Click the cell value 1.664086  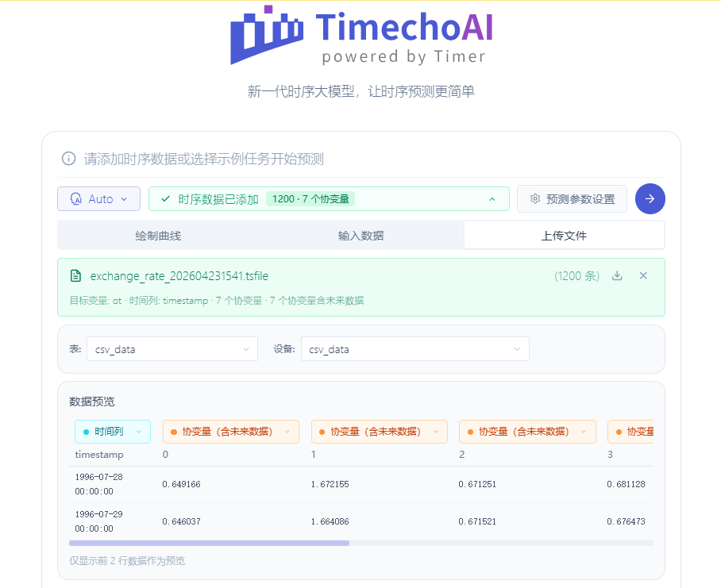pyautogui.click(x=330, y=521)
